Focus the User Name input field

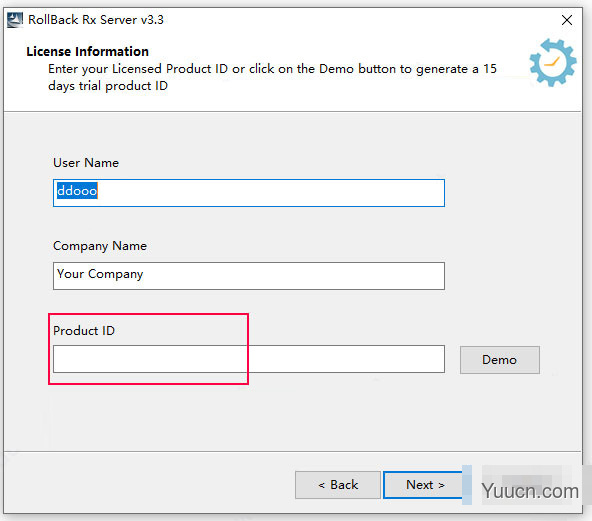pyautogui.click(x=249, y=193)
